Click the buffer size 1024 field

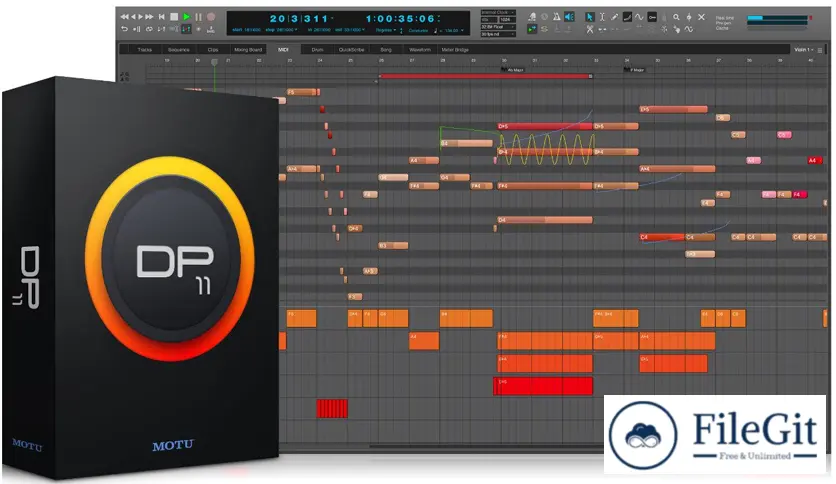click(x=508, y=20)
